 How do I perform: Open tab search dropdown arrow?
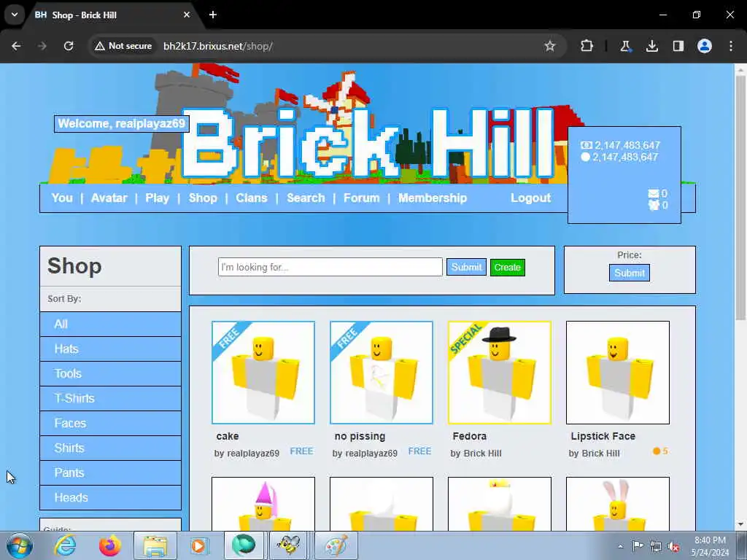(x=15, y=15)
